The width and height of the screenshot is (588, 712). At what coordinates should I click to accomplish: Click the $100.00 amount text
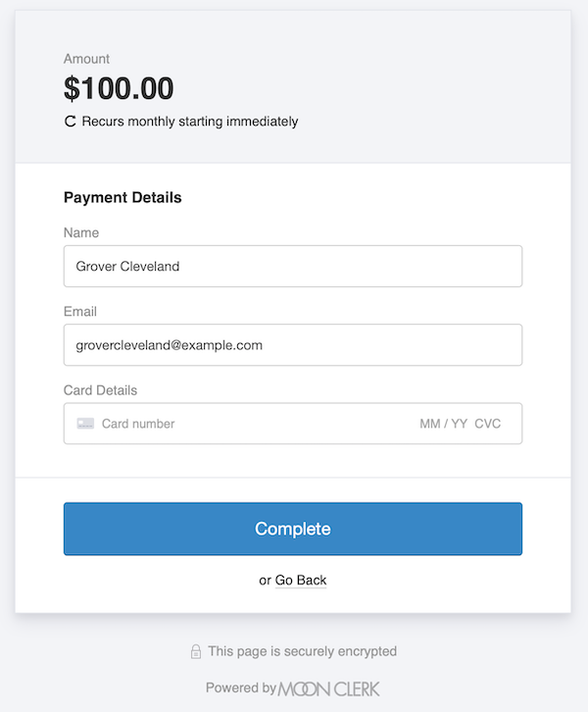[x=119, y=88]
